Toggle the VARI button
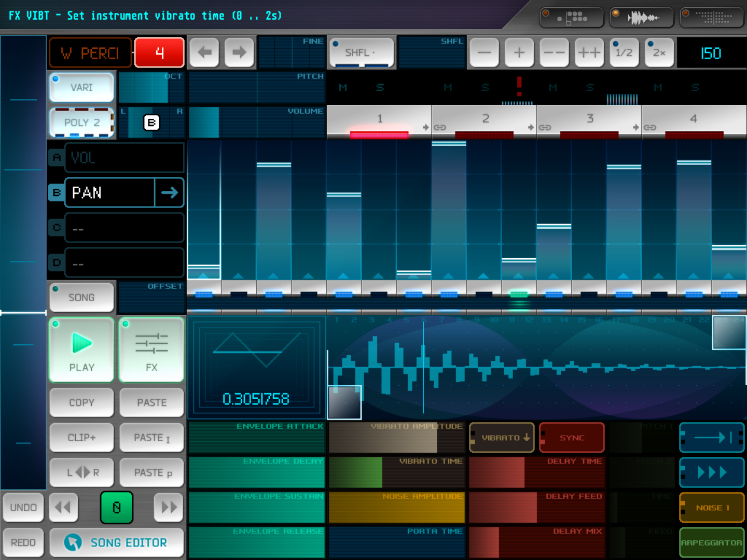 pos(81,87)
